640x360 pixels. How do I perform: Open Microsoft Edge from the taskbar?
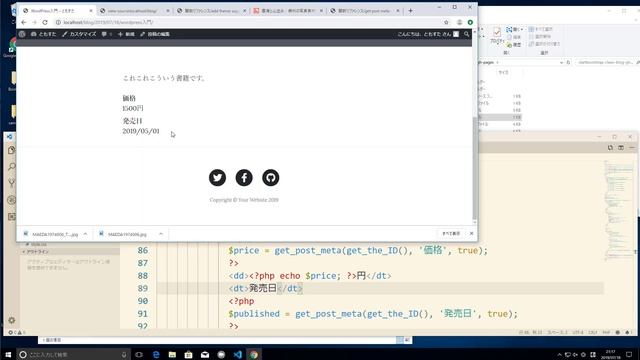pos(156,354)
